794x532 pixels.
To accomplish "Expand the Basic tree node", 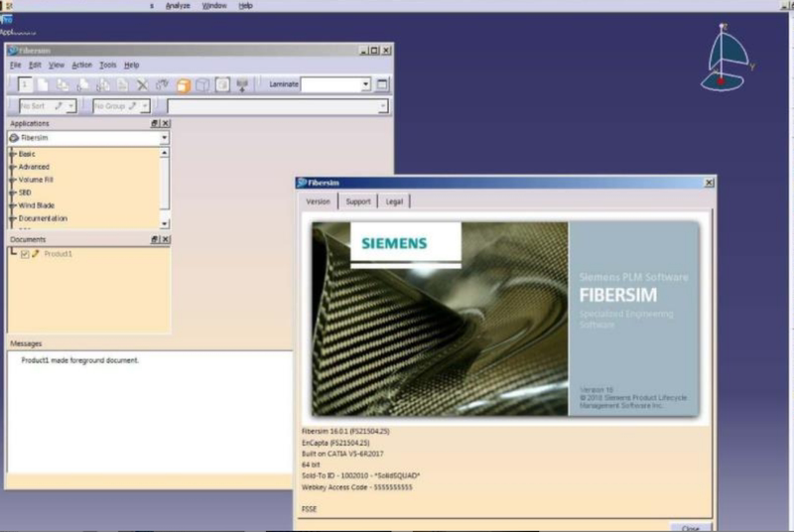I will pos(13,154).
